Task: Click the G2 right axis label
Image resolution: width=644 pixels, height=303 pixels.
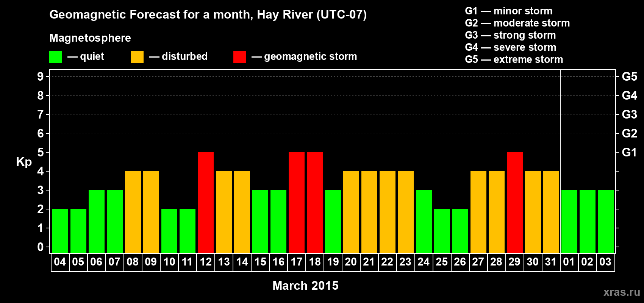Action: pyautogui.click(x=630, y=133)
